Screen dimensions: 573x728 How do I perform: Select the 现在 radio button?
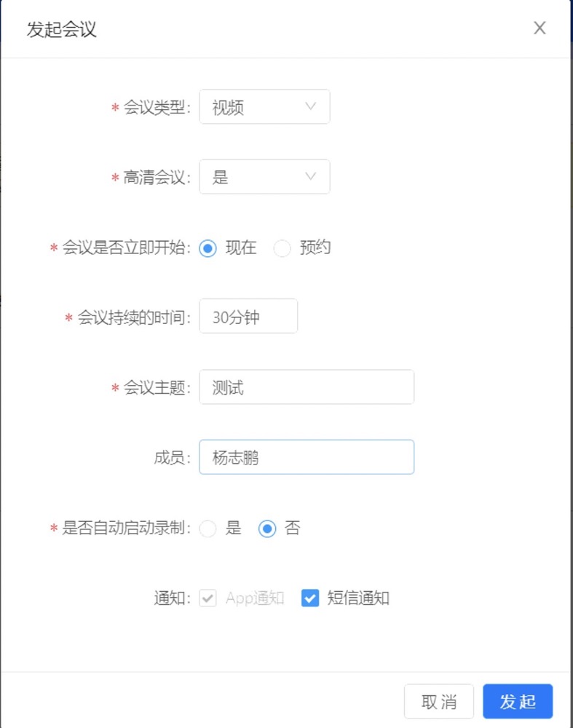pyautogui.click(x=208, y=248)
